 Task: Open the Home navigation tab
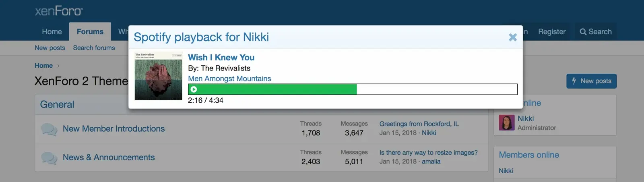coord(52,32)
